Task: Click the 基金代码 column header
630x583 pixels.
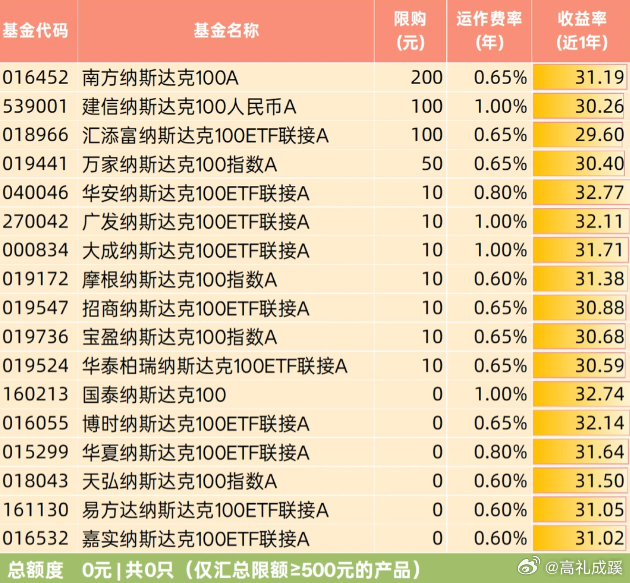Action: pos(35,31)
